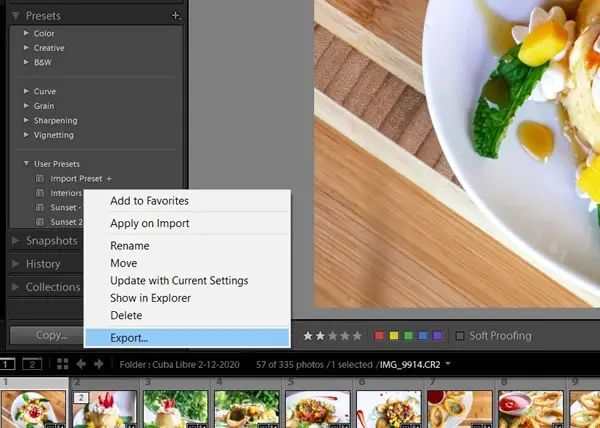Apply the green color label

coord(408,336)
